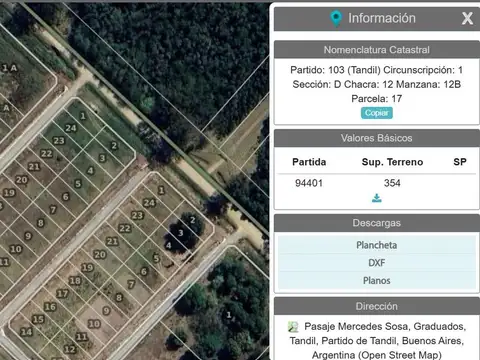
Task: Close the Información panel with the X
Action: [x=467, y=18]
